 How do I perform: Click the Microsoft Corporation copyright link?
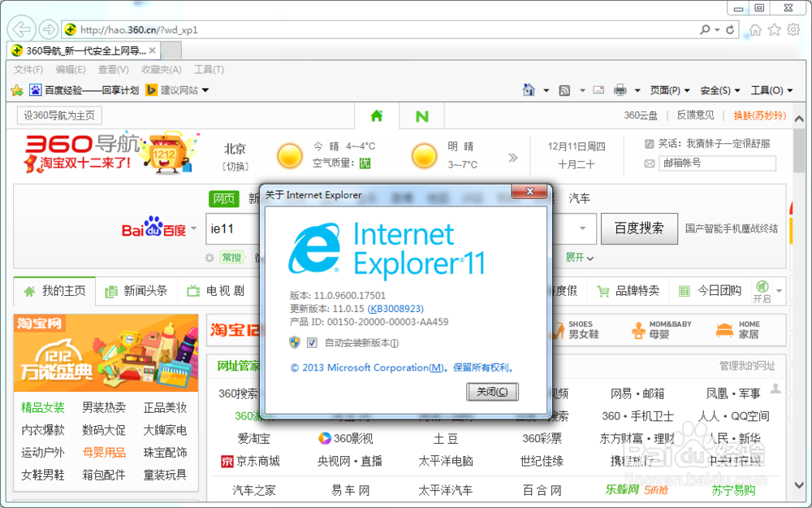[402, 367]
